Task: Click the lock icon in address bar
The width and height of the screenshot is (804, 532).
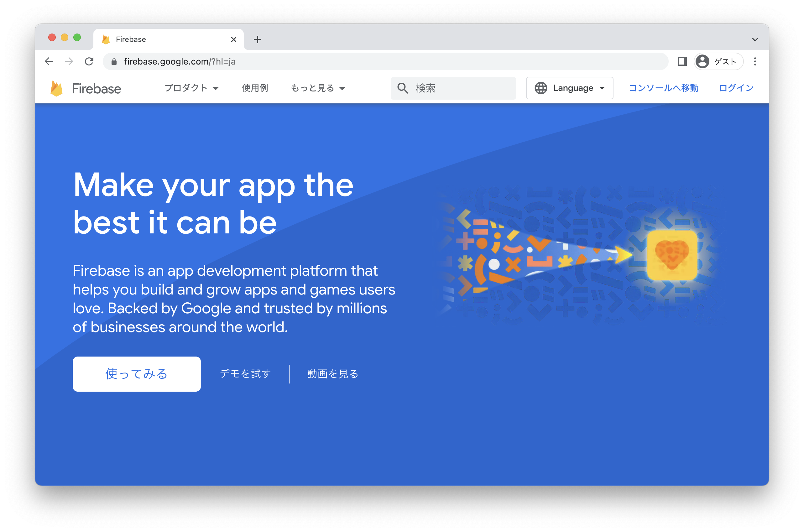Action: (x=114, y=61)
